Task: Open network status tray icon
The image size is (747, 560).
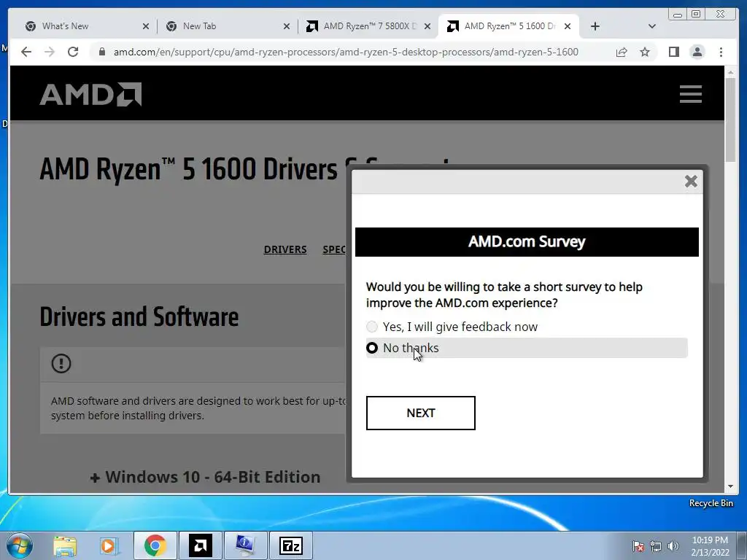Action: click(x=656, y=545)
